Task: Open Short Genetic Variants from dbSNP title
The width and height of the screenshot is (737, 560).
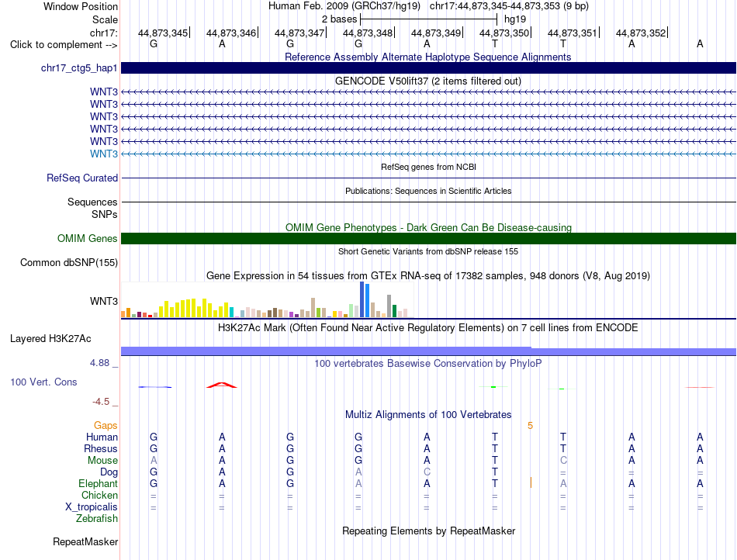Action: coord(428,251)
